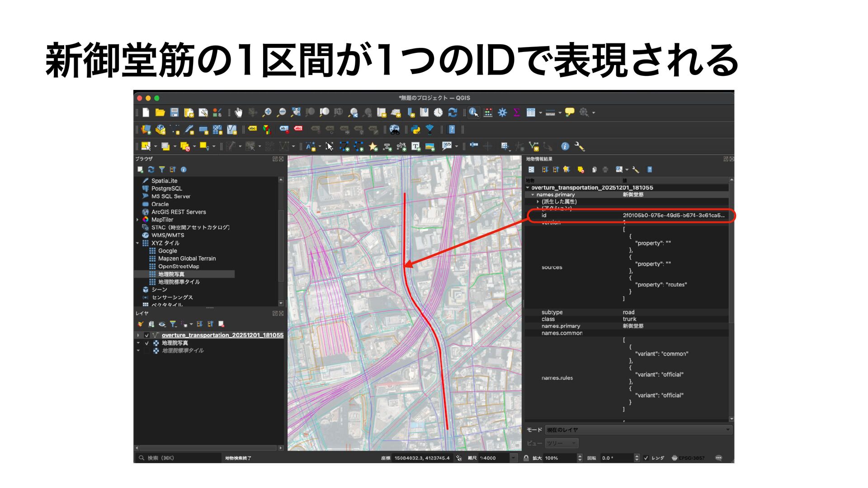The height and width of the screenshot is (488, 868).
Task: Click the Statistical Summary sigma icon
Action: 516,113
